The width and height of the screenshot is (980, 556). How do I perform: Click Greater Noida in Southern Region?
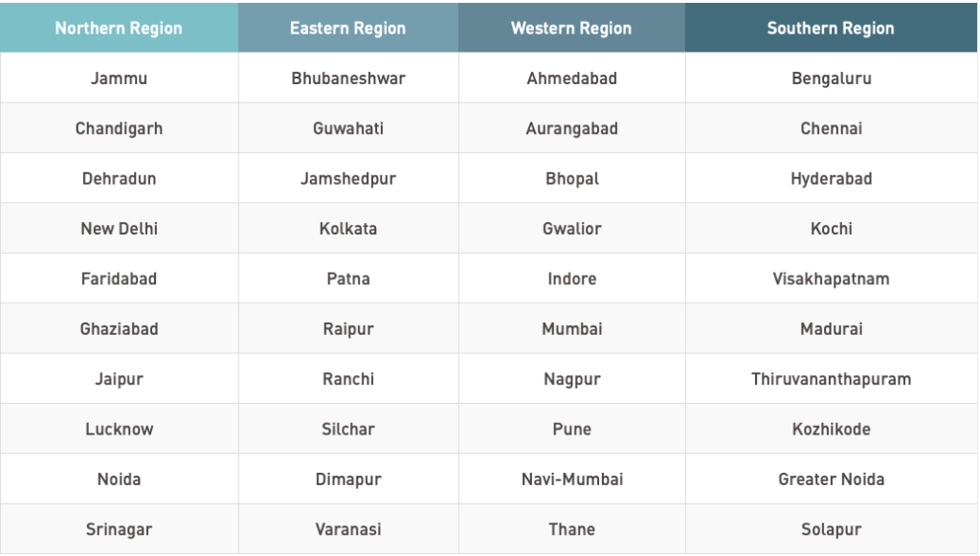tap(832, 479)
